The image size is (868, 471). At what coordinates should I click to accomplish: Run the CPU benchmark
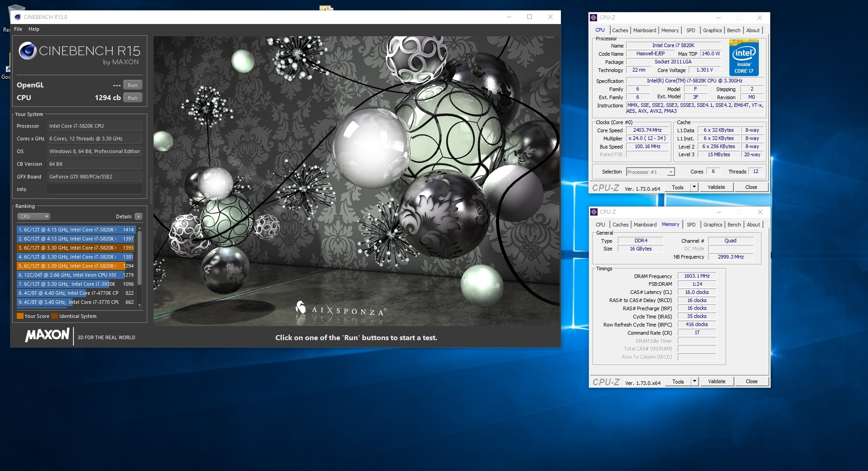coord(133,98)
